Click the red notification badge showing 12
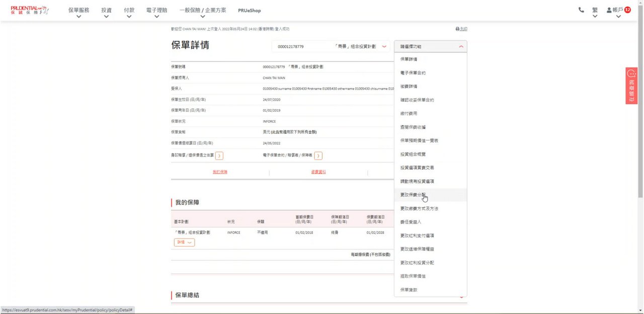Screen dimensions: 644x314 tap(627, 10)
